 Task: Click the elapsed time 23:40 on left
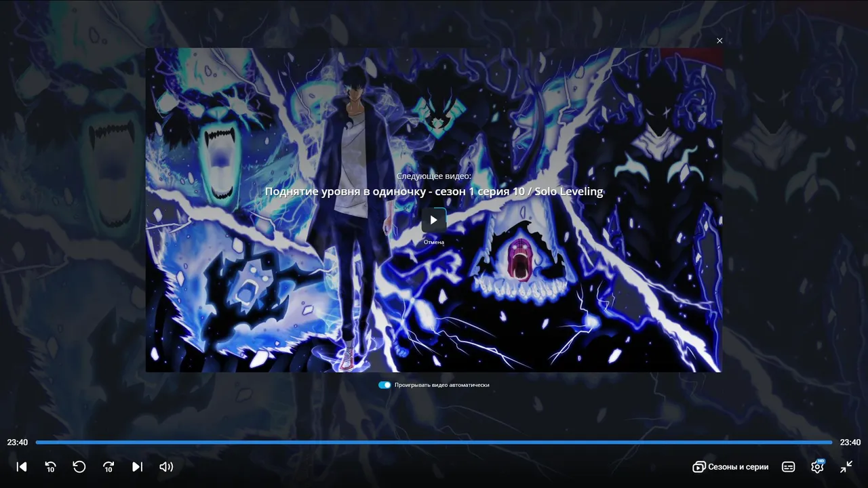tap(18, 443)
